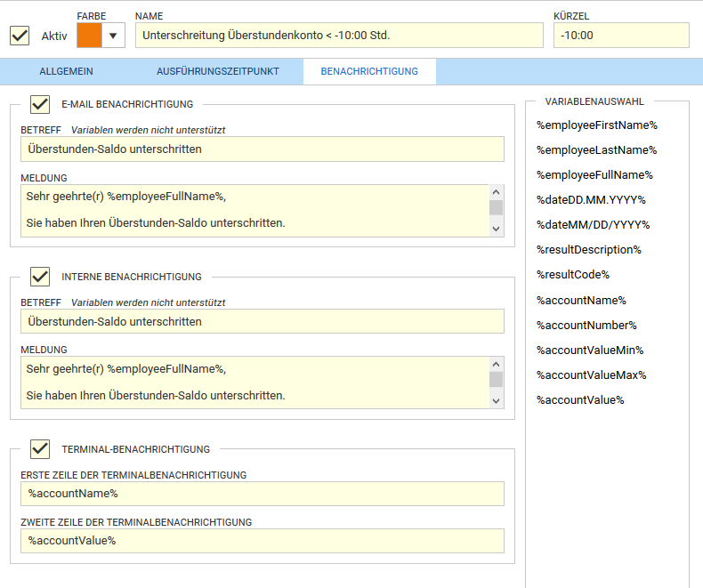This screenshot has width=703, height=588.
Task: Click the Interne Meldung scroll up arrow
Action: coord(496,364)
